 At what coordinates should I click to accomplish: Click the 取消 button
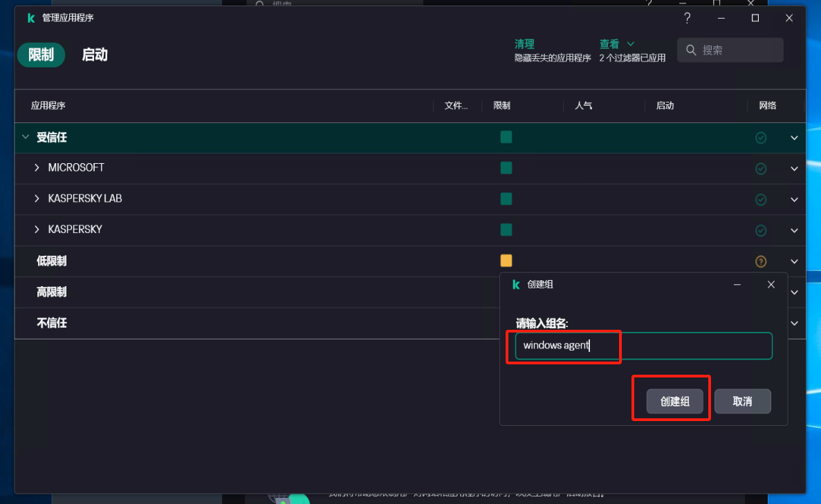pyautogui.click(x=742, y=402)
